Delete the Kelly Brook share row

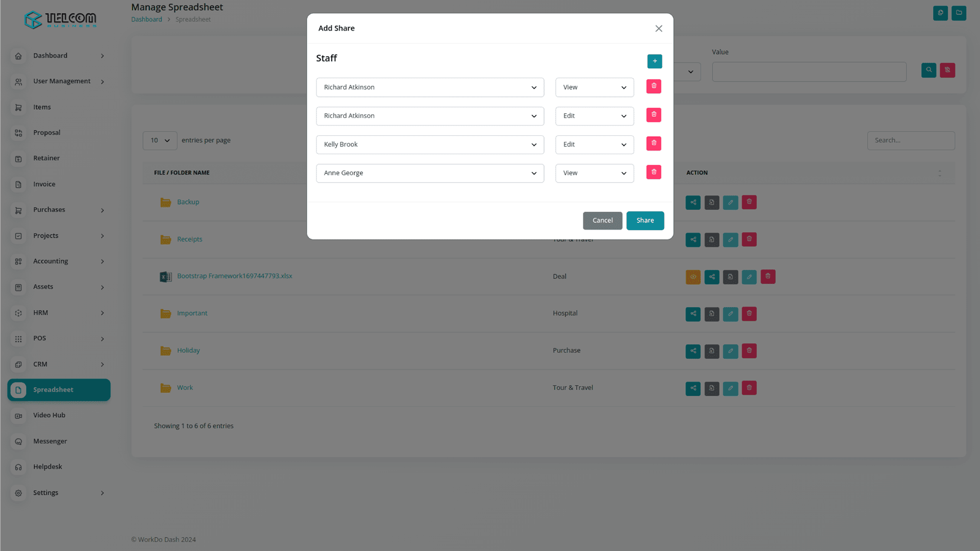[x=653, y=144]
